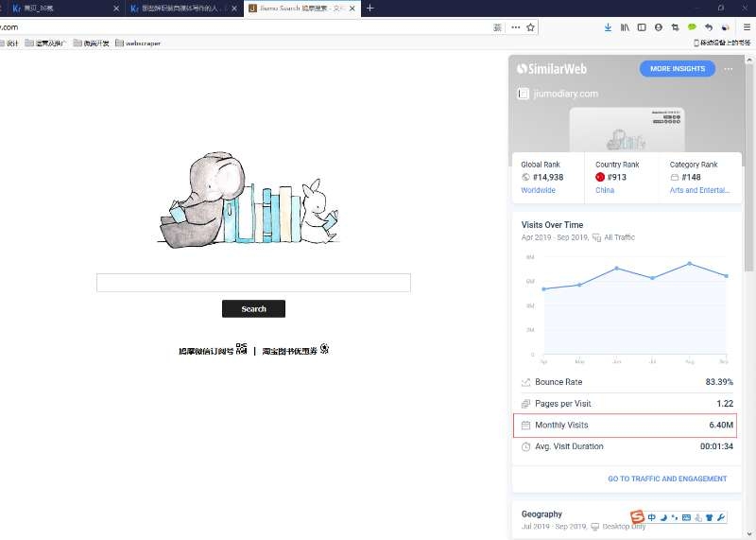Click the screenshot crop icon in toolbar
Image resolution: width=756 pixels, height=540 pixels.
(675, 27)
